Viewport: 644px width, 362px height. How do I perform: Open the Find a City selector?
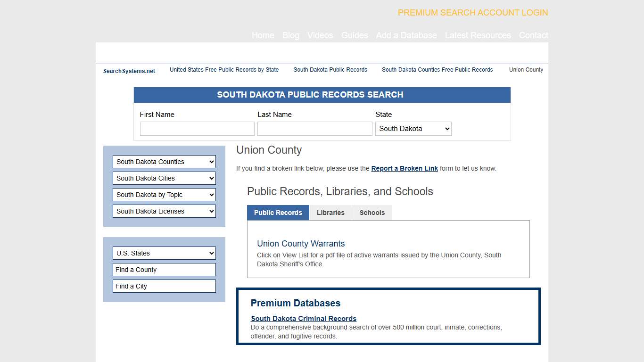[x=164, y=286]
